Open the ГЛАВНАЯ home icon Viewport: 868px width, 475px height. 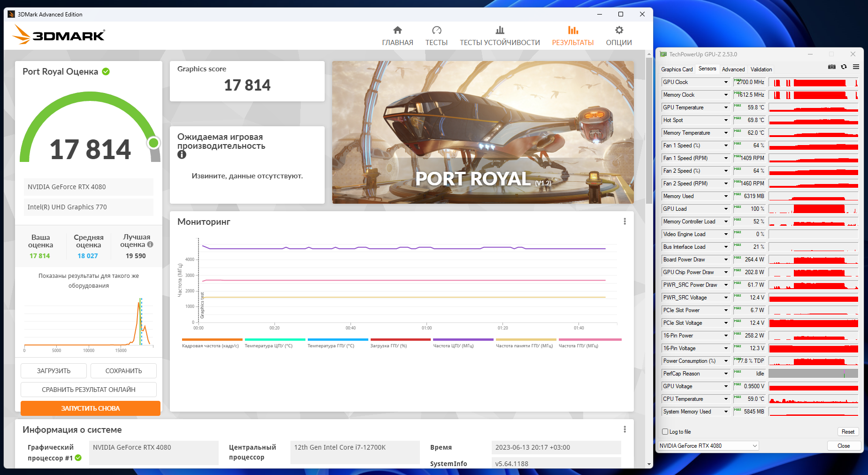click(x=397, y=30)
